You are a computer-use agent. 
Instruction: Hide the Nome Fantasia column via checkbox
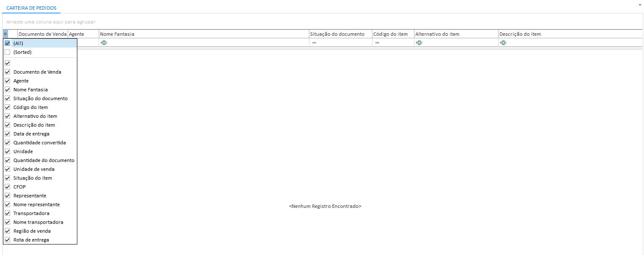tap(7, 90)
